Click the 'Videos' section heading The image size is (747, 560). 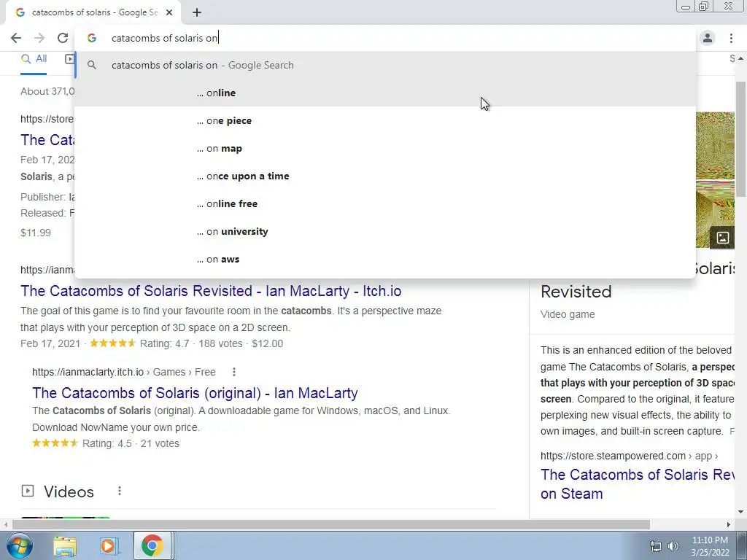click(x=69, y=491)
